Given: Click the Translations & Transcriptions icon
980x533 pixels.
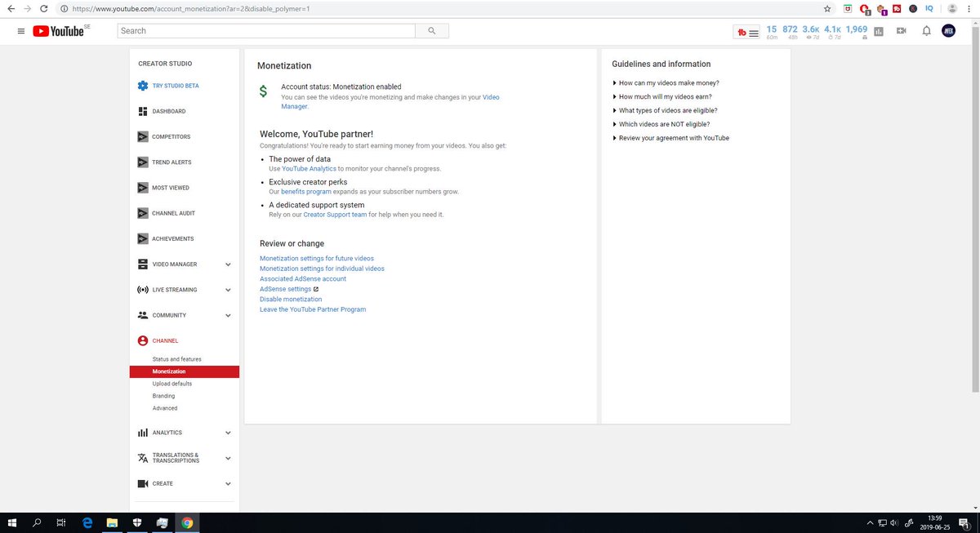Looking at the screenshot, I should [143, 459].
